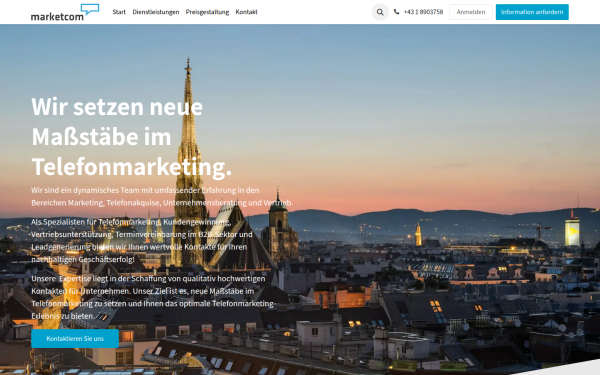The width and height of the screenshot is (600, 375).
Task: Open the Dienstleistungen menu item
Action: (156, 12)
